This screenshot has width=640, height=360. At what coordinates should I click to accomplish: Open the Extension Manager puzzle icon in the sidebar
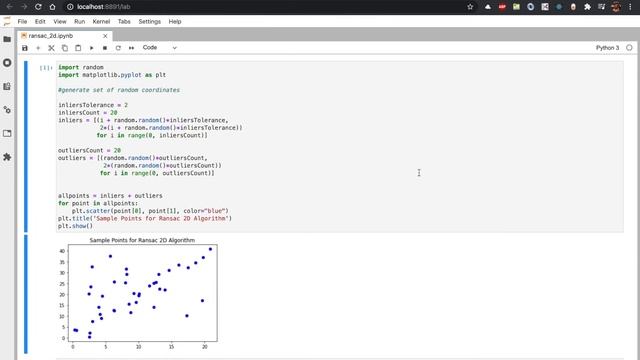(x=7, y=157)
